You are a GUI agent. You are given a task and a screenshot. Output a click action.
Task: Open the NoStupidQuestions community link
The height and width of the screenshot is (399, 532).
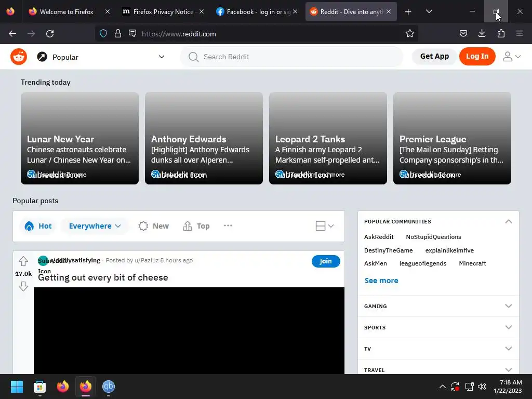point(434,237)
